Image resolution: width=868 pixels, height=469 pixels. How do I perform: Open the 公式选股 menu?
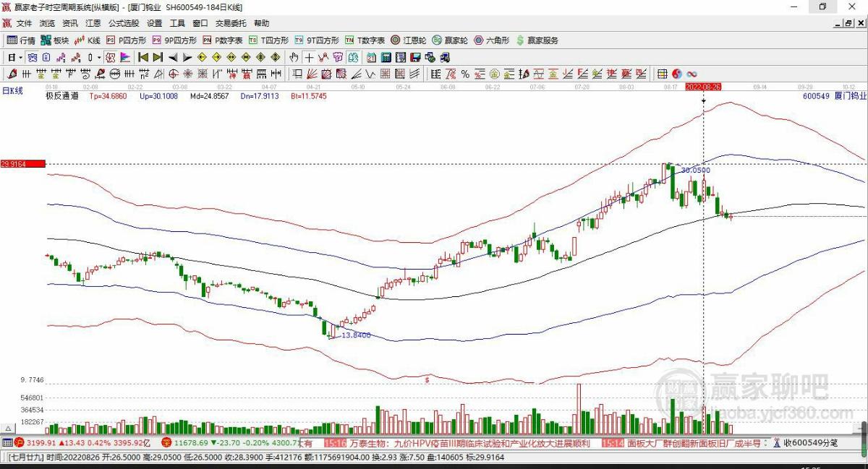[124, 23]
